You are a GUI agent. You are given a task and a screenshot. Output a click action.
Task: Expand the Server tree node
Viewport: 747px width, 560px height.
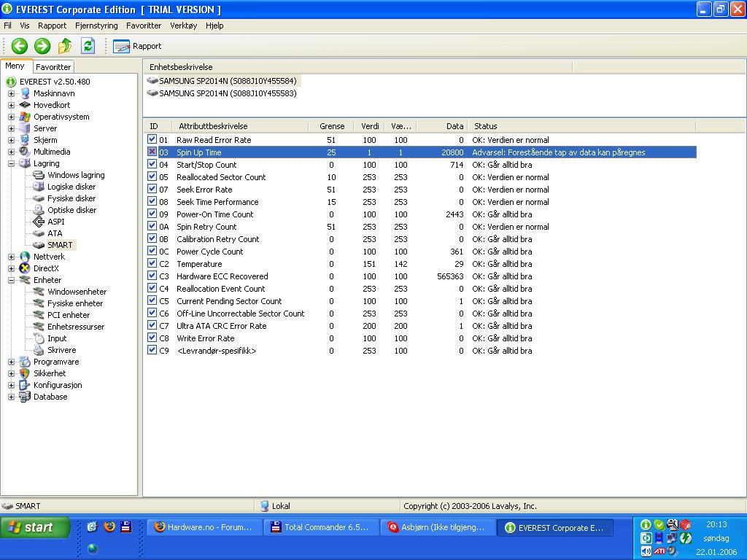coord(11,128)
